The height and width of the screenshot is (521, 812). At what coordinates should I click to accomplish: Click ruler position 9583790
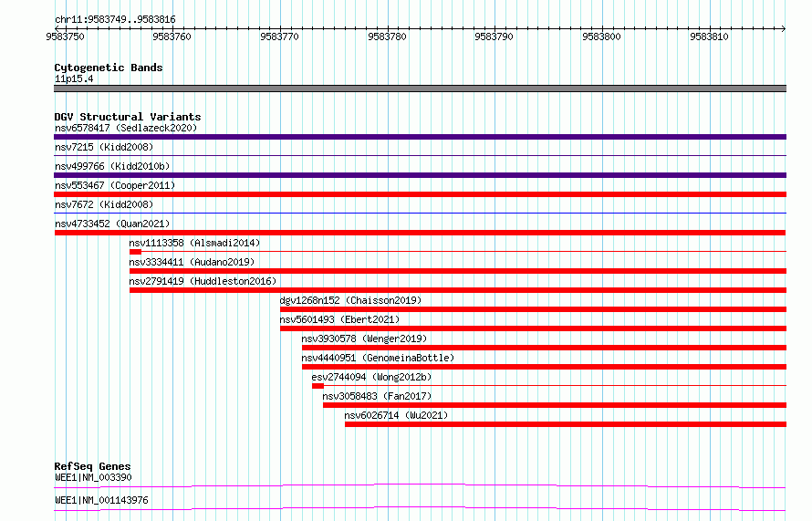(x=494, y=36)
